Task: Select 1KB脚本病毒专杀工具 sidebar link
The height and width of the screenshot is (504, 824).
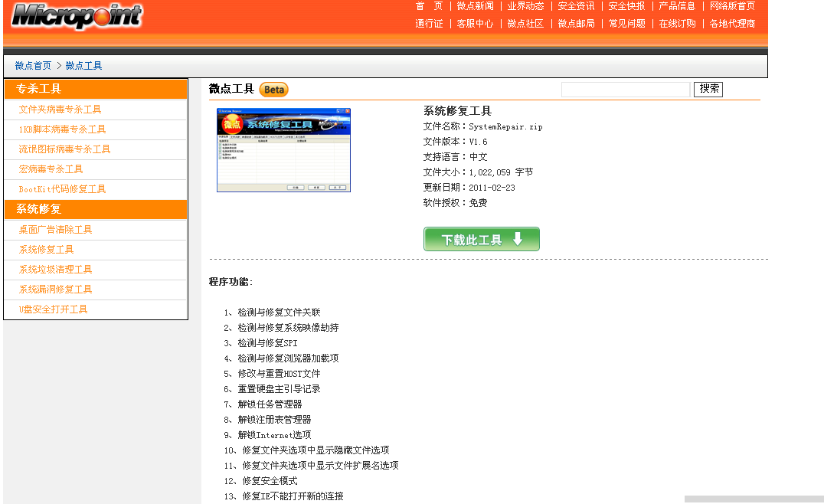Action: (62, 129)
